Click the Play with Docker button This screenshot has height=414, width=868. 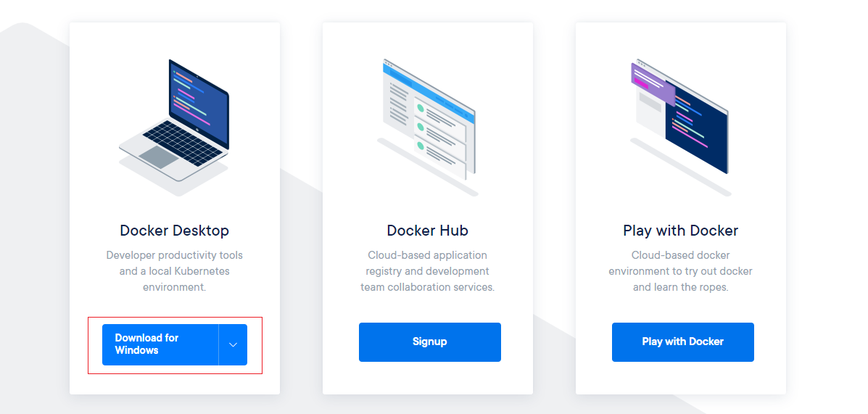682,342
